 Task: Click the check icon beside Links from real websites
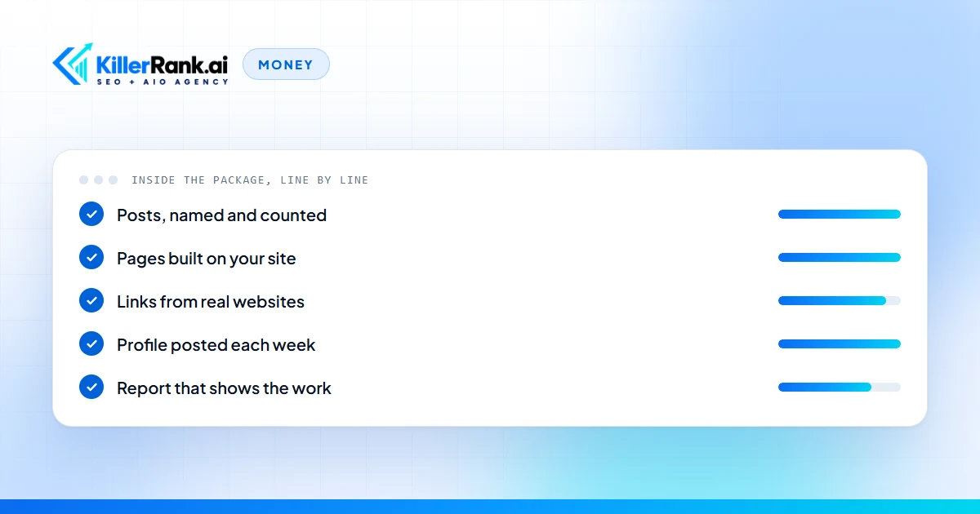pyautogui.click(x=91, y=301)
